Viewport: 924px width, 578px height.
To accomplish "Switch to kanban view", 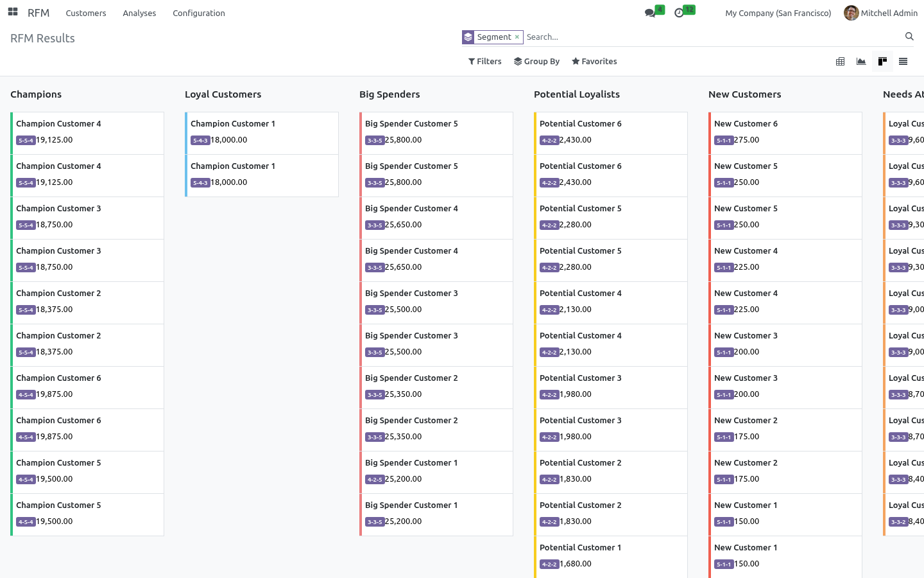I will 882,62.
